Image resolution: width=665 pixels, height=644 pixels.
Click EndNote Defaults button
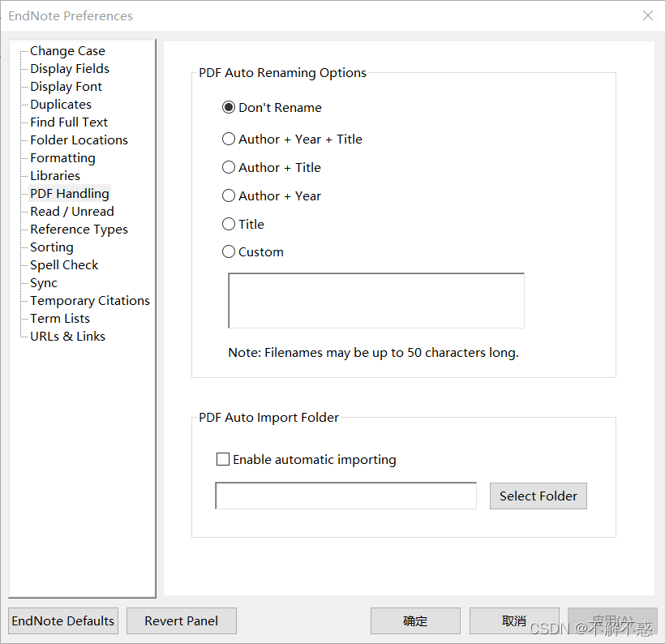63,621
